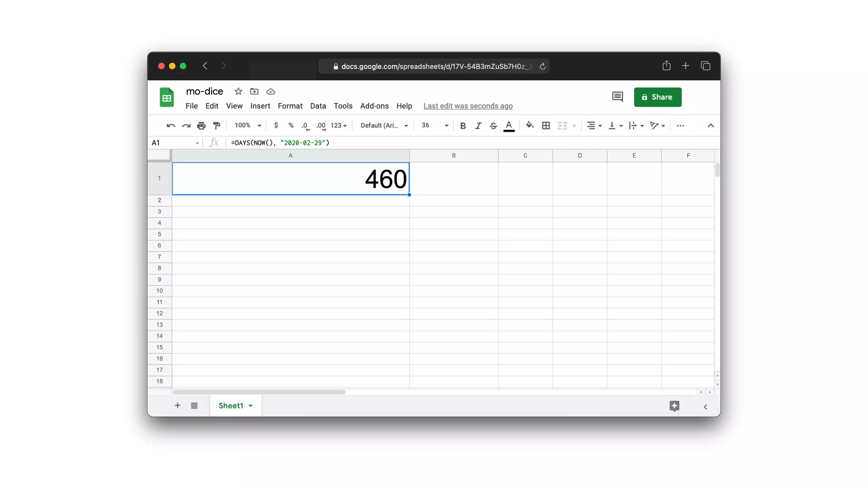Viewport: 868px width, 488px height.
Task: Click the undo arrow icon
Action: pos(171,125)
